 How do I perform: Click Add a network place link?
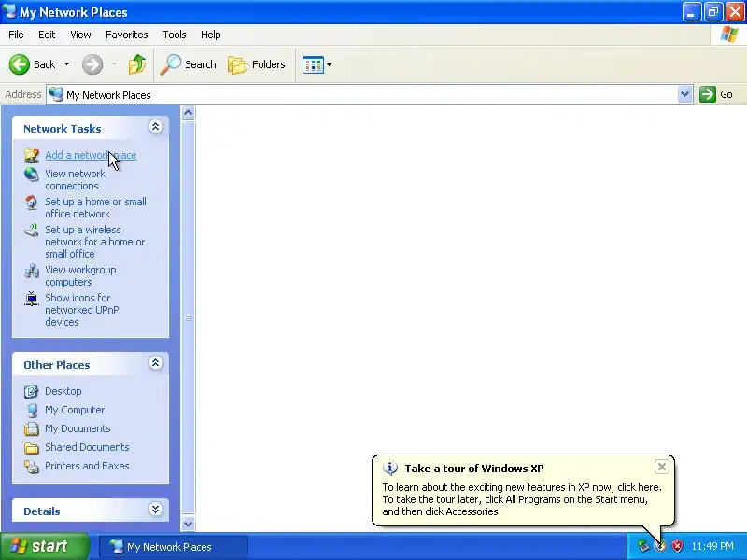[x=91, y=155]
